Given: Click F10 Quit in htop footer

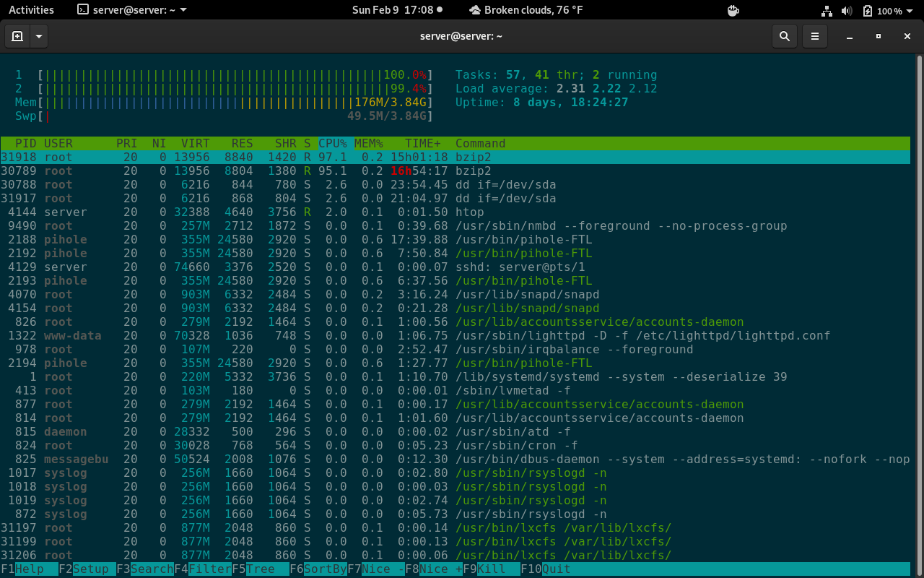Looking at the screenshot, I should pyautogui.click(x=546, y=569).
